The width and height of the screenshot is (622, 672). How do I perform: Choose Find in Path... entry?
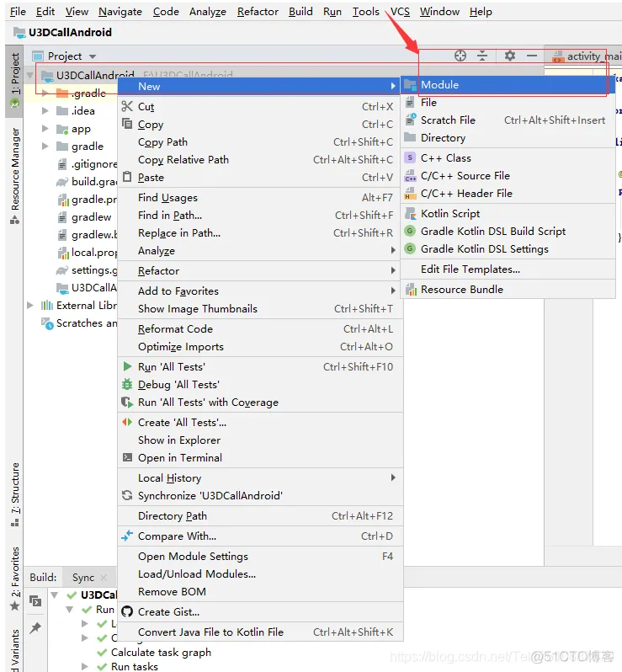click(260, 215)
